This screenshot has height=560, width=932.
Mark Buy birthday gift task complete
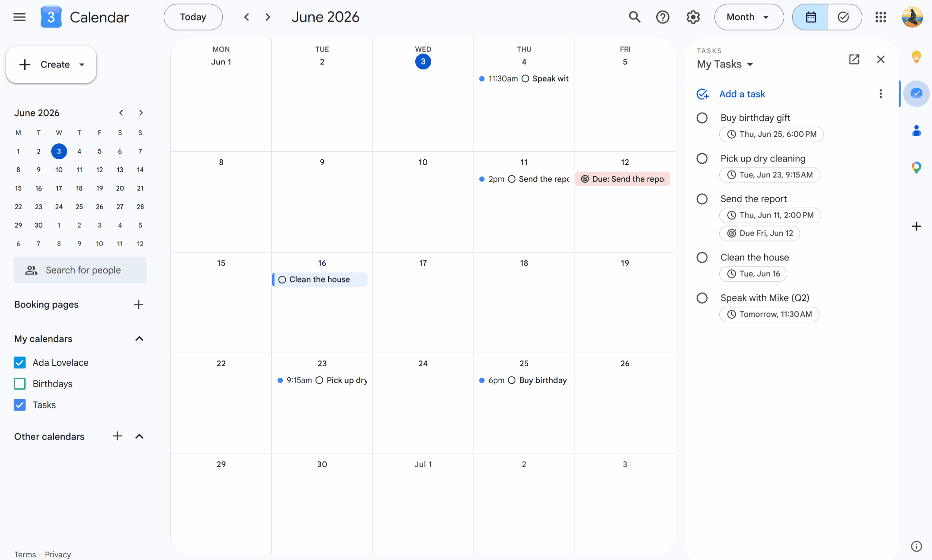pos(702,118)
